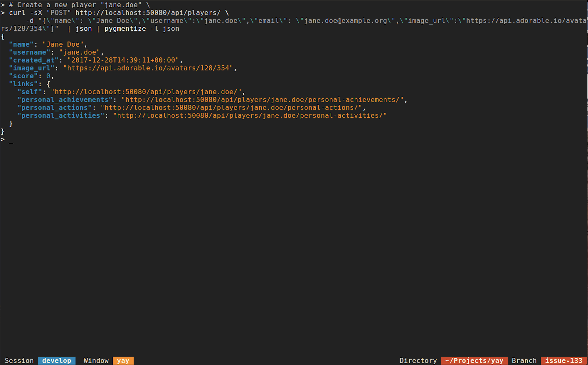The image size is (588, 365).
Task: Click the self player URL link
Action: (x=146, y=92)
